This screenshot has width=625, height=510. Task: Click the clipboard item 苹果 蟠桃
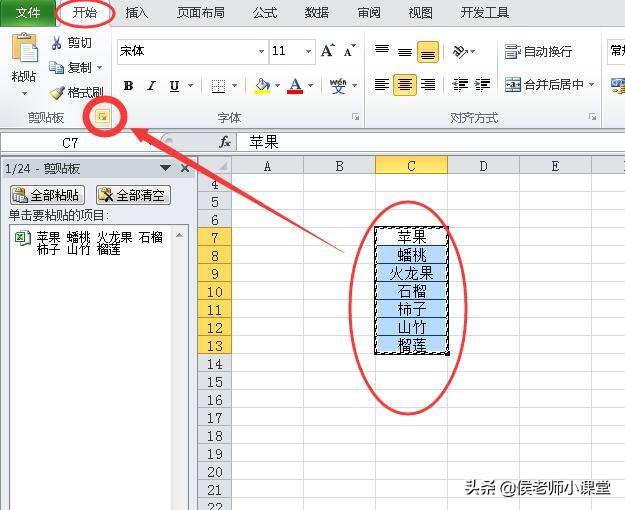(x=90, y=243)
